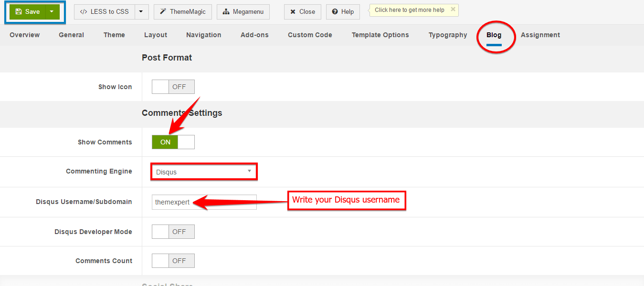Click the Save button
Image resolution: width=644 pixels, height=286 pixels.
click(28, 12)
